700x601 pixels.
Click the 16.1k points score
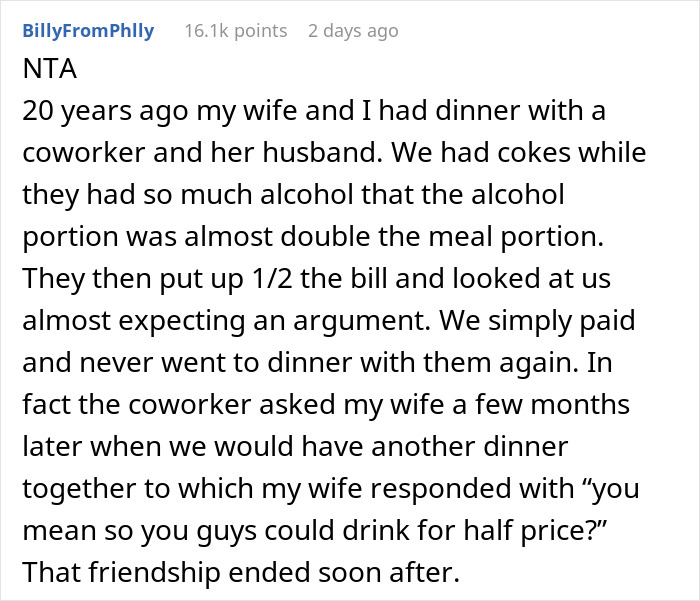(236, 31)
